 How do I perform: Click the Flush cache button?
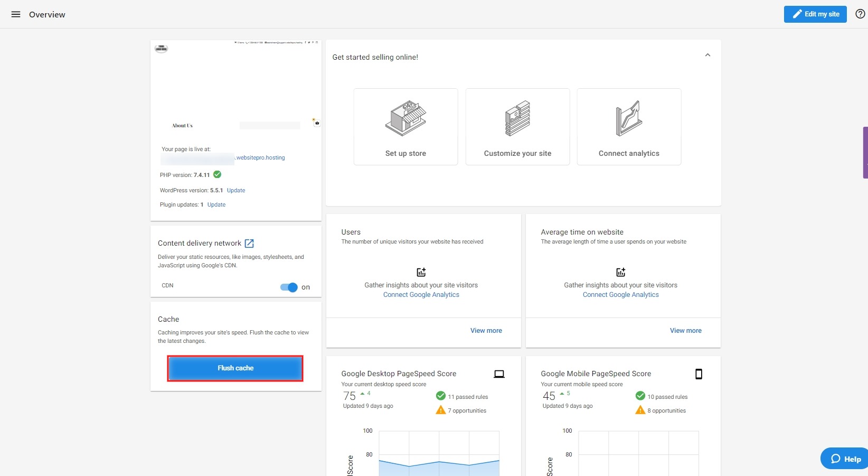pyautogui.click(x=235, y=368)
